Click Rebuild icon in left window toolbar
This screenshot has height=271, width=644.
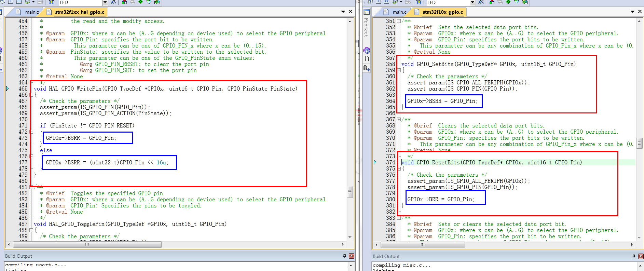19,2
